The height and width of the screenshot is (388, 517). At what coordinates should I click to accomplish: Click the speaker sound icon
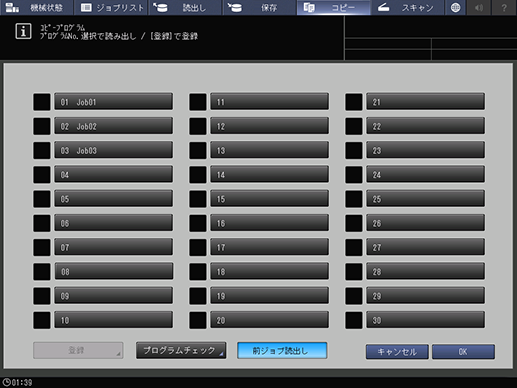point(479,7)
